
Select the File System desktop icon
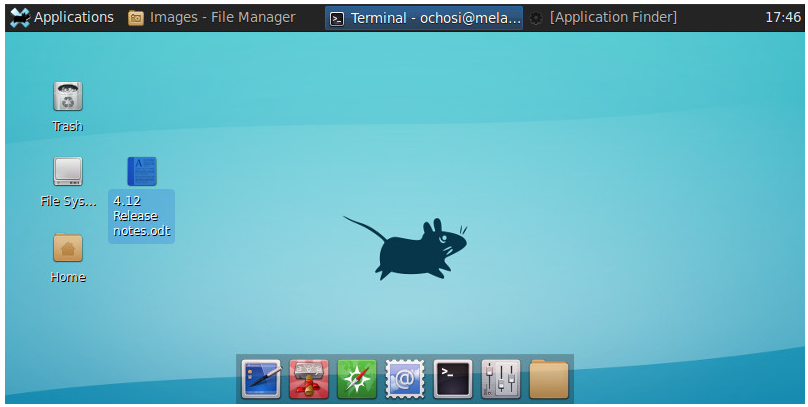pyautogui.click(x=68, y=172)
